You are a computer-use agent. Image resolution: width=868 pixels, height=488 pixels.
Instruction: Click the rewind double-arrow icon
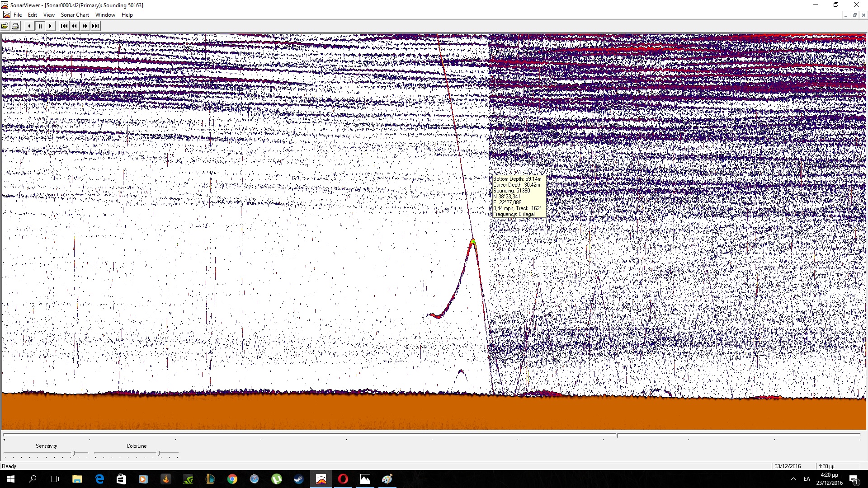(75, 26)
